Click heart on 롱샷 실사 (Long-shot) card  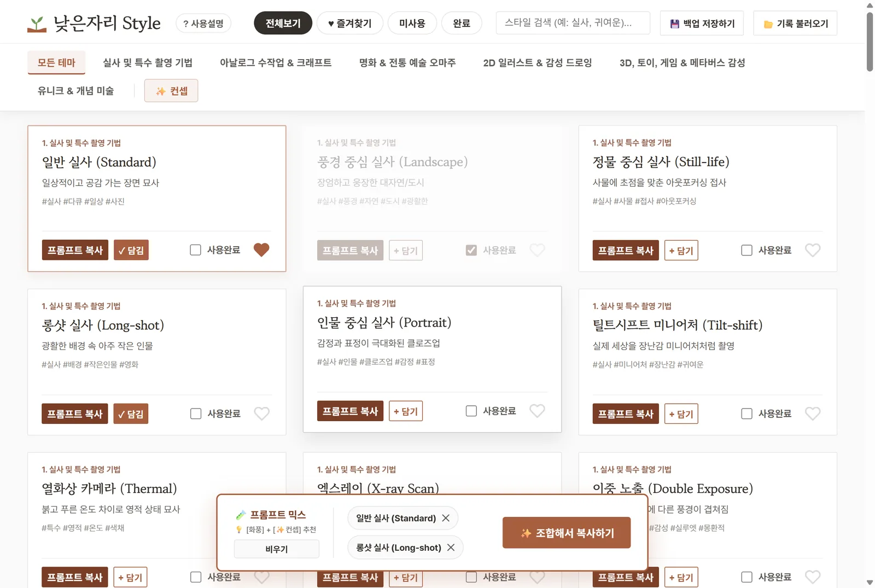261,414
